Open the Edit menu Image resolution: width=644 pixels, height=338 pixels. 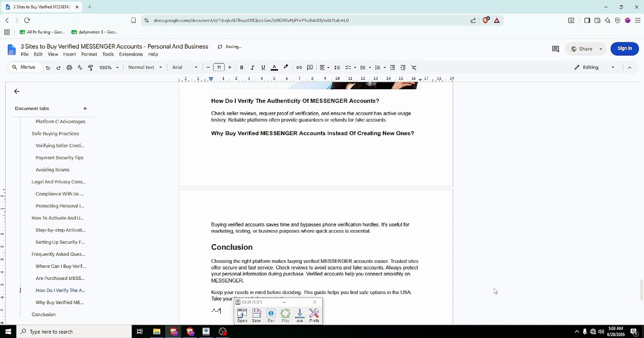[39, 54]
